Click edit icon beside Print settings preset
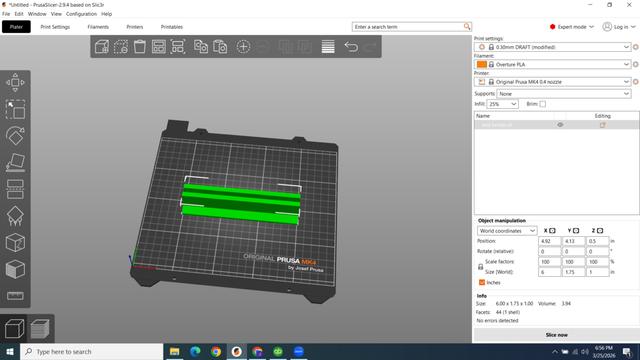640x360 pixels. 636,47
